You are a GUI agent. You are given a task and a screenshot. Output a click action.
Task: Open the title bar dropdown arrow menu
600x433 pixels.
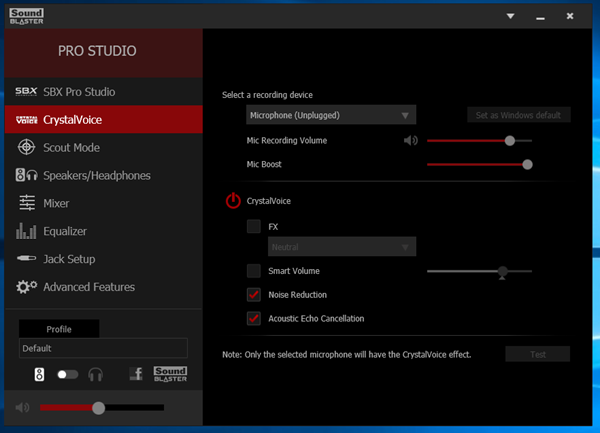pyautogui.click(x=510, y=16)
